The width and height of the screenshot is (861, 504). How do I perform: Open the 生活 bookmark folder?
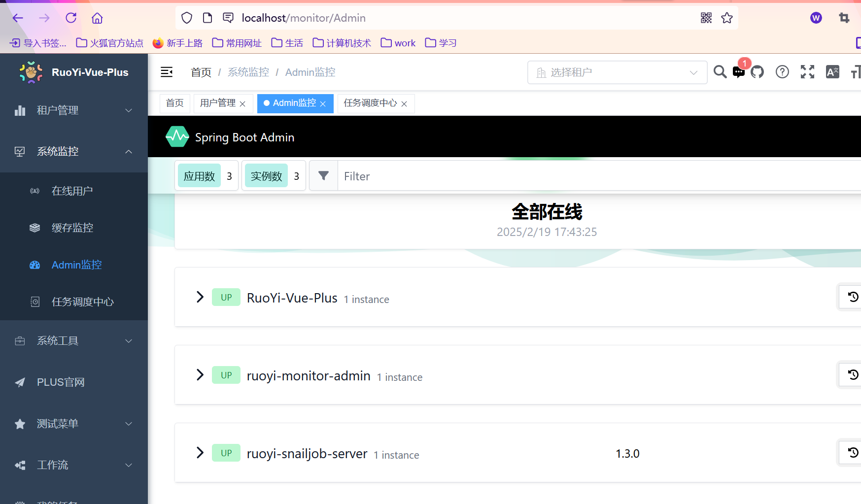pos(287,43)
